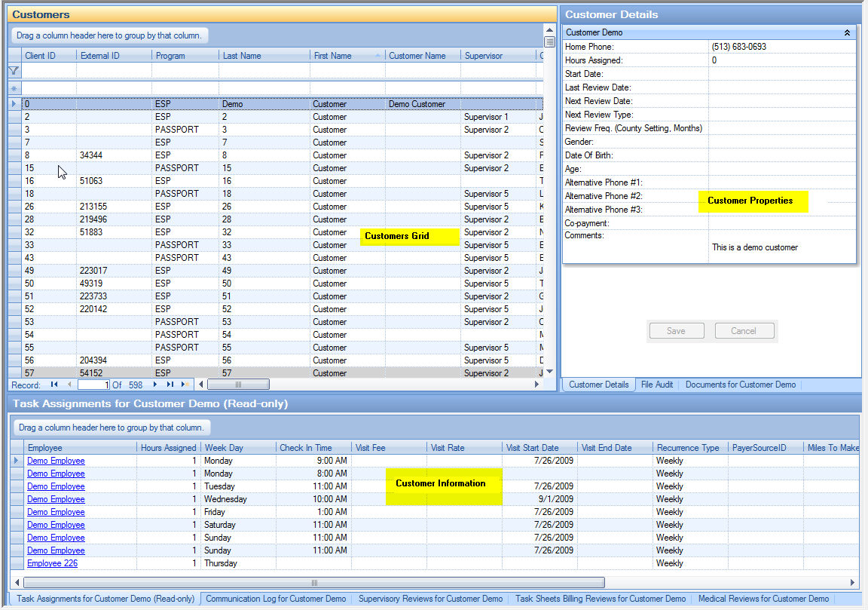The image size is (868, 610).
Task: Sort Customers by Program column header
Action: pyautogui.click(x=185, y=55)
